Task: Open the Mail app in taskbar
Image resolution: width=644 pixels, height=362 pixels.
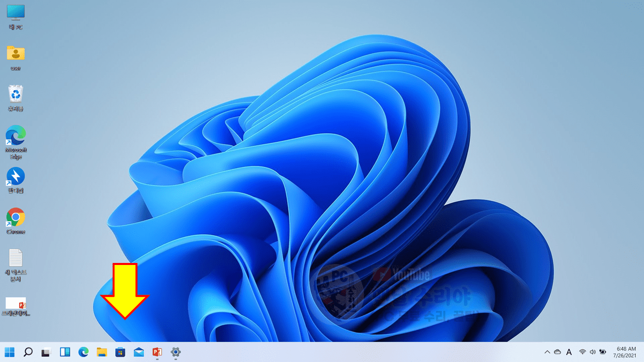Action: click(139, 352)
